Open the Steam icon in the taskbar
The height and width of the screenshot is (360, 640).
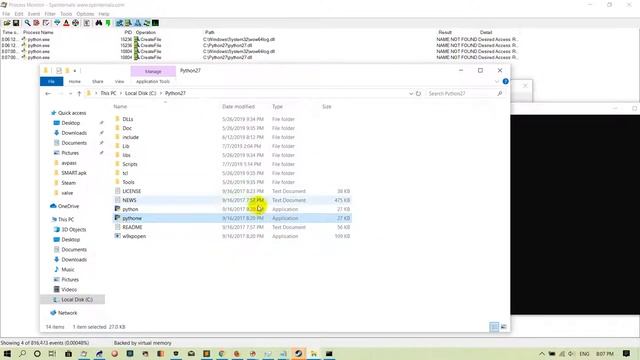298,353
